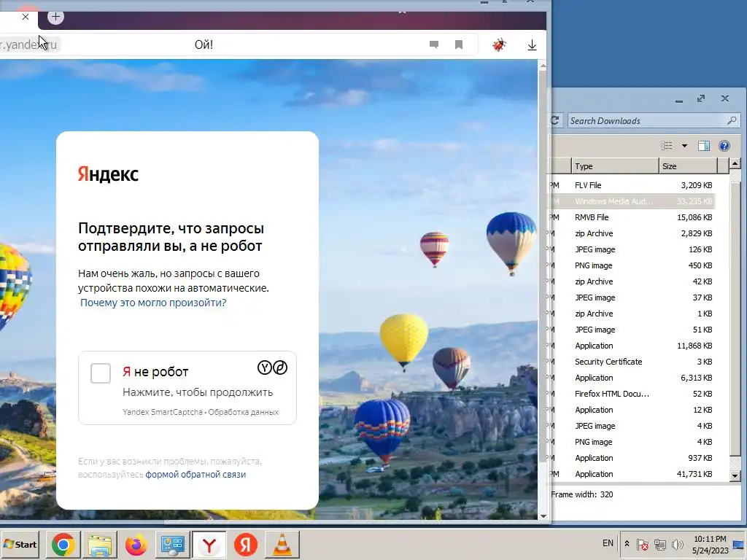The height and width of the screenshot is (560, 747).
Task: Close the current browser tab
Action: pos(26,17)
